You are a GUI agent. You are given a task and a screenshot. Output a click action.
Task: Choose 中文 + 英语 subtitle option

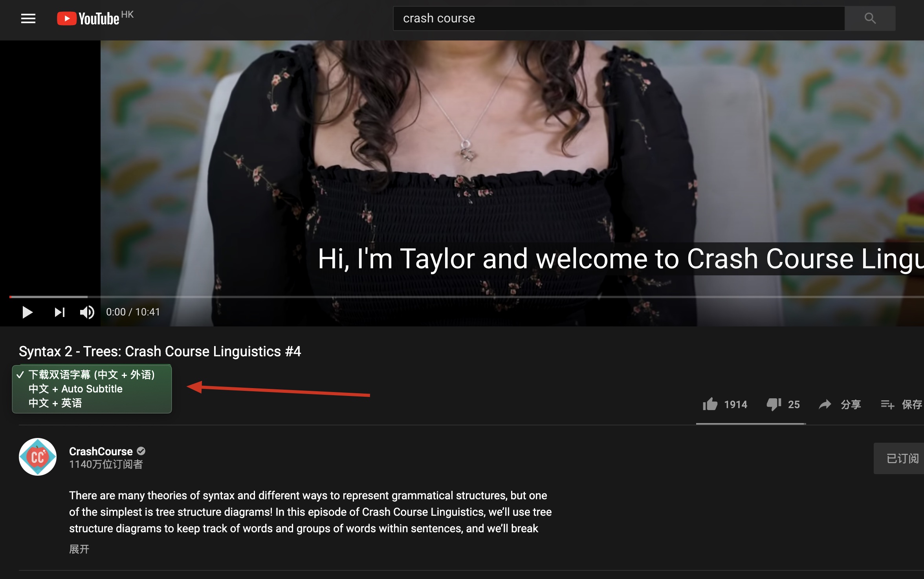click(55, 403)
